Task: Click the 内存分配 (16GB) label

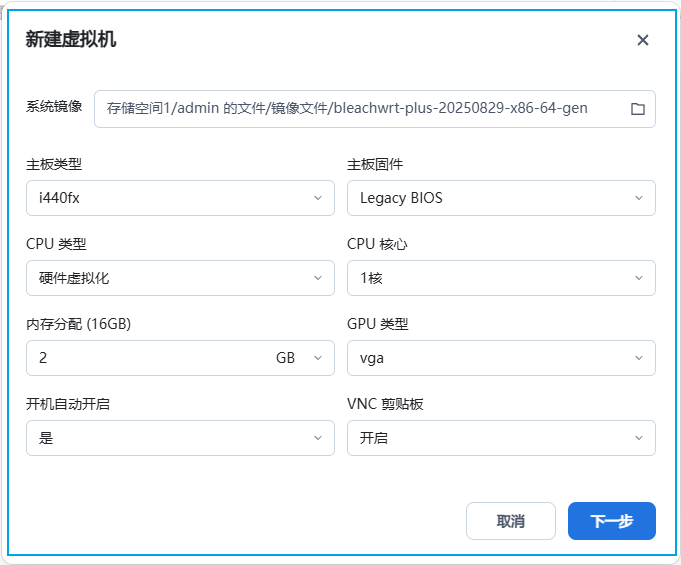Action: (x=79, y=324)
